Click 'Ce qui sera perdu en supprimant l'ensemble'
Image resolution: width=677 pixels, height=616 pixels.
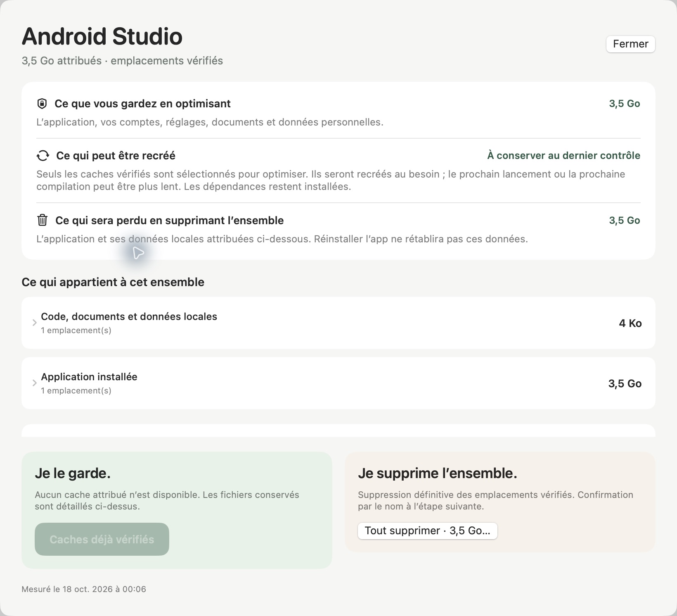tap(169, 220)
